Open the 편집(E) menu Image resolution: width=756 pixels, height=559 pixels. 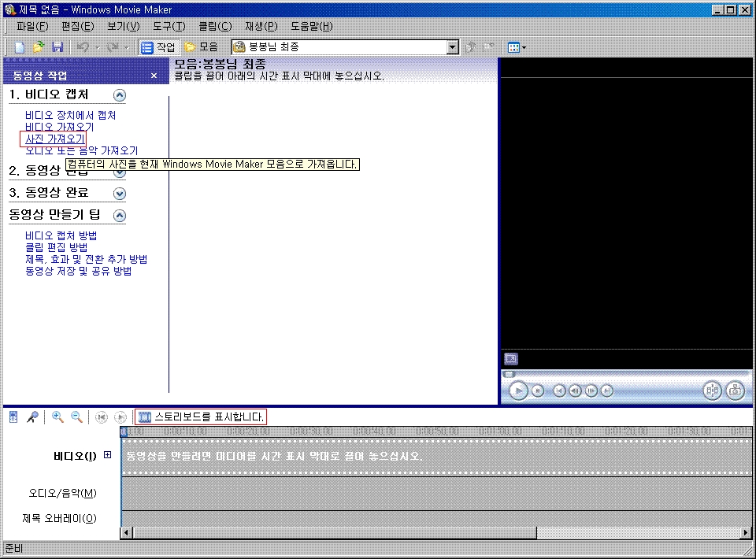(x=78, y=27)
